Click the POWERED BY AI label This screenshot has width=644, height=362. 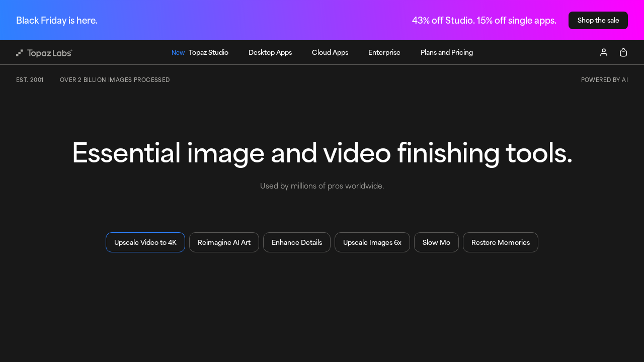(x=604, y=79)
